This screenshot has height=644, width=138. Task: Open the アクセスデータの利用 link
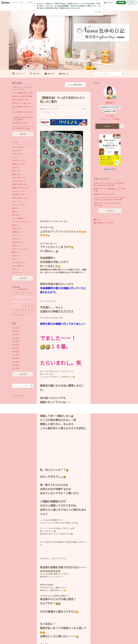(77, 6)
